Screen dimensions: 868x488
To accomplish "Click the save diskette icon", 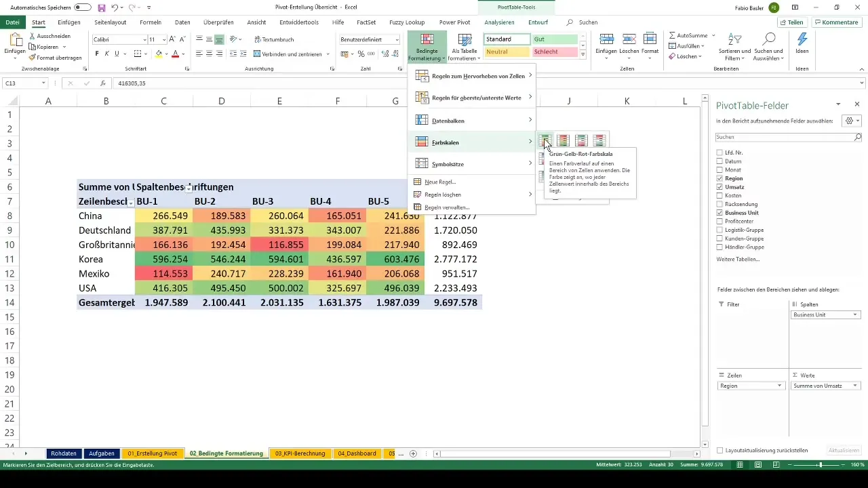I will (101, 7).
